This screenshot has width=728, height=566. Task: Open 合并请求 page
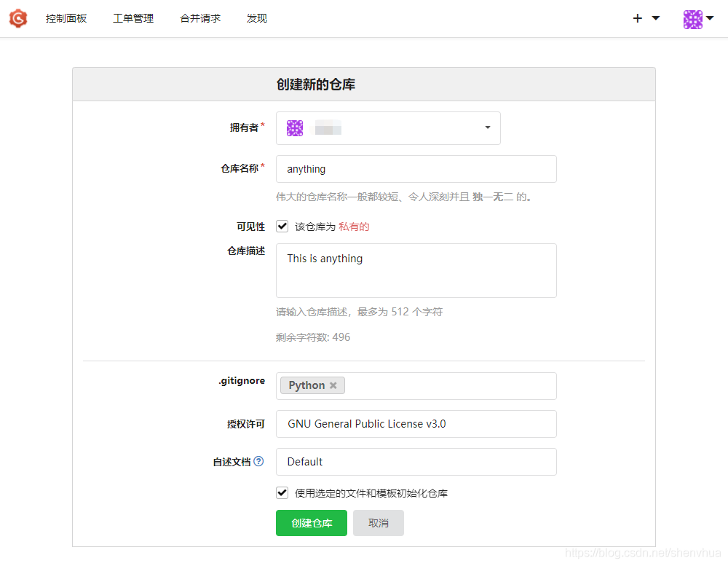pos(200,19)
